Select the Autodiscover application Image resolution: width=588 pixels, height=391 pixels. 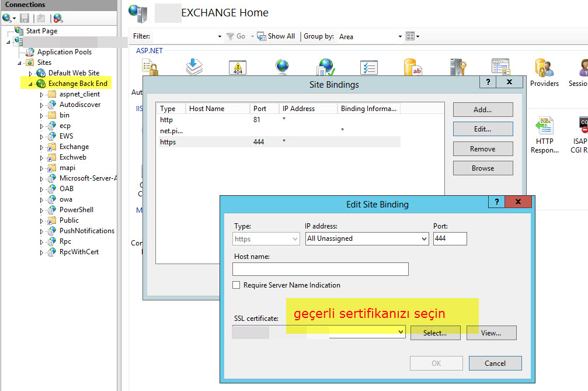[x=80, y=104]
